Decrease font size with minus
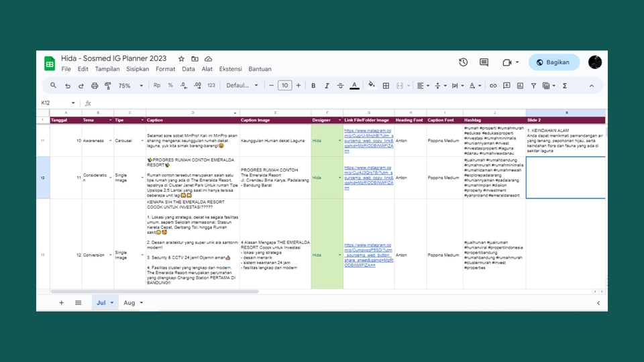644x362 pixels. 272,85
